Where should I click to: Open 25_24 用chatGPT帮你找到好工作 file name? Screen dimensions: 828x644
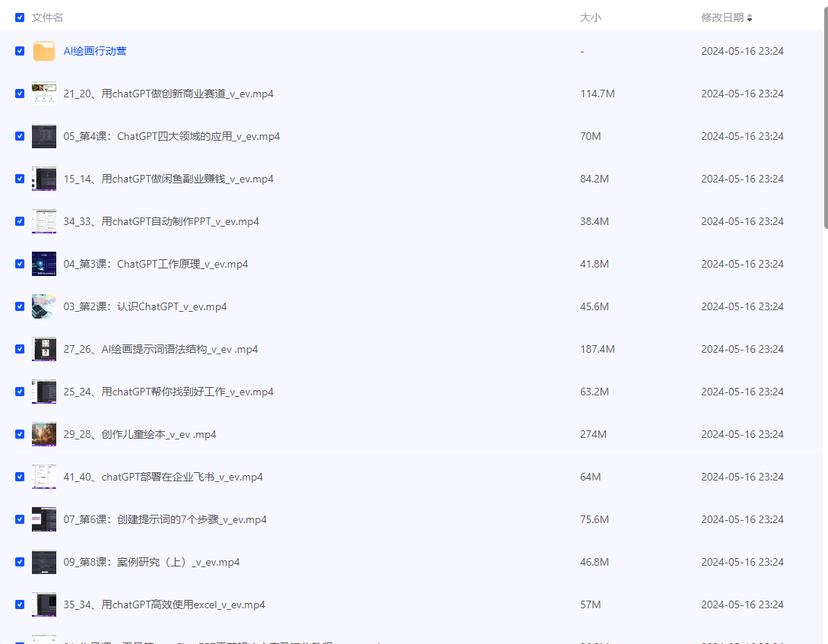169,392
